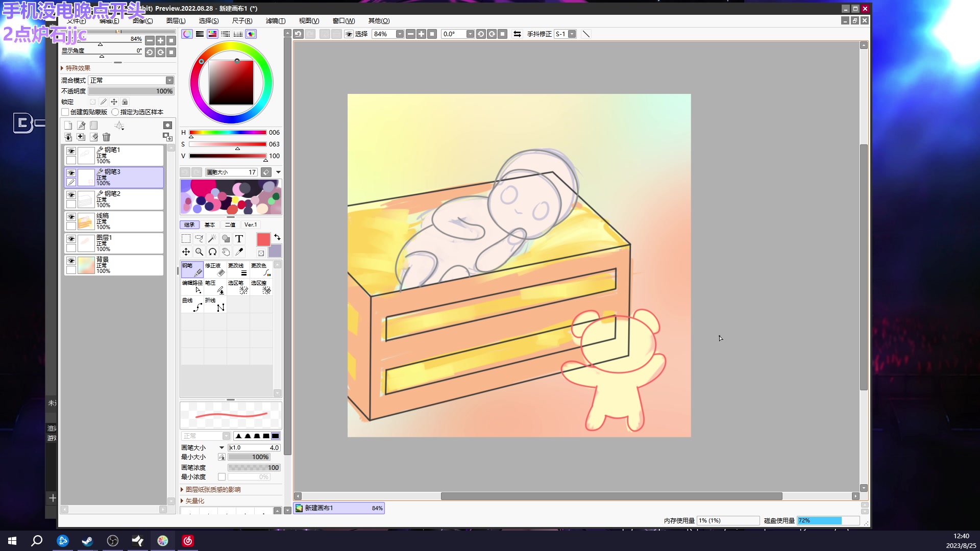The height and width of the screenshot is (551, 980).
Task: Open the 手抖修正 stabilizer dropdown
Action: (572, 34)
